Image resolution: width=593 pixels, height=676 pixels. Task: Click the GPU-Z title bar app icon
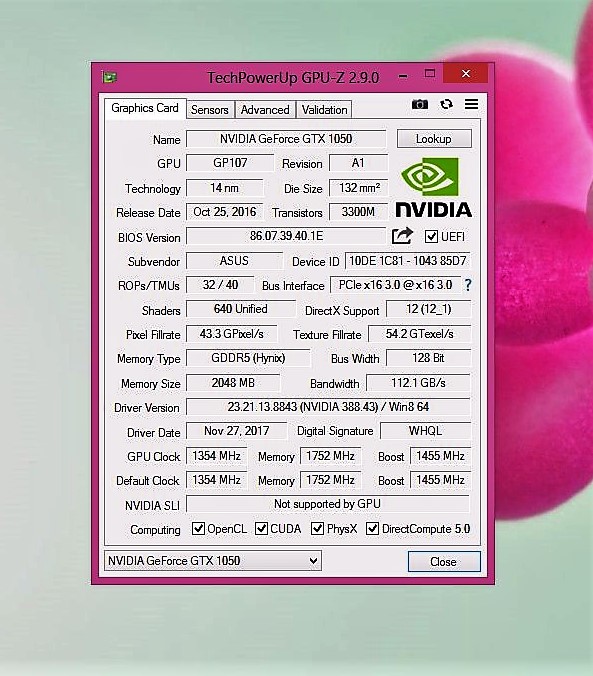110,77
